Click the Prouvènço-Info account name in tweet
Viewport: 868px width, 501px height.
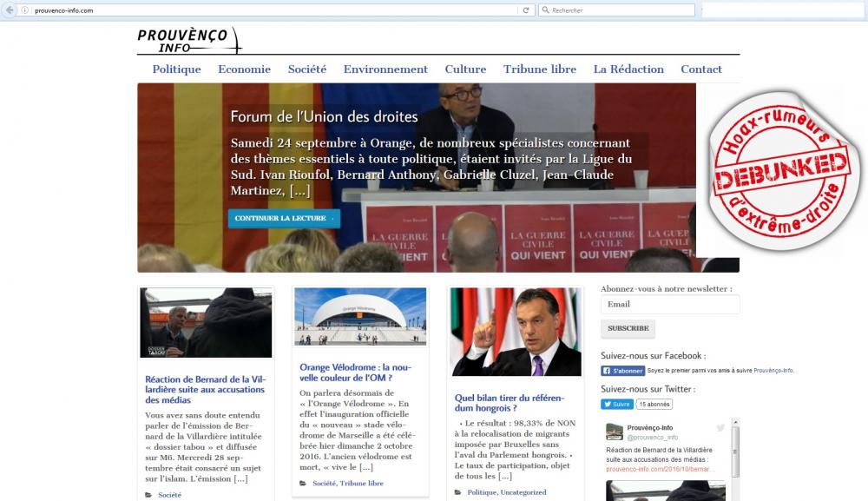click(x=650, y=428)
